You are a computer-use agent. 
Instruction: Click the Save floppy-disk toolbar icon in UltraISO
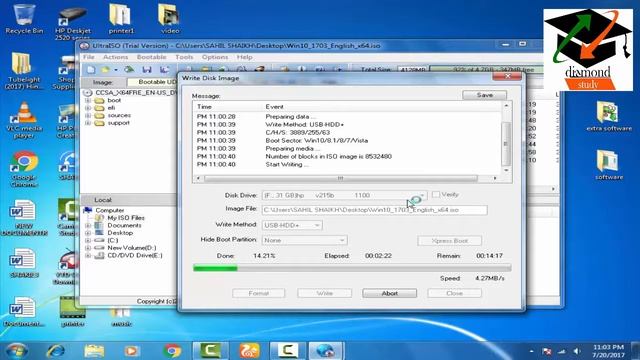147,70
